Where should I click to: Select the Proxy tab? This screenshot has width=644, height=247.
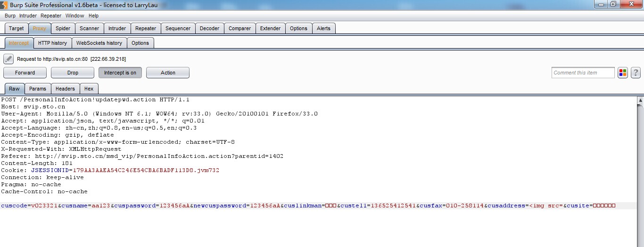[x=39, y=28]
